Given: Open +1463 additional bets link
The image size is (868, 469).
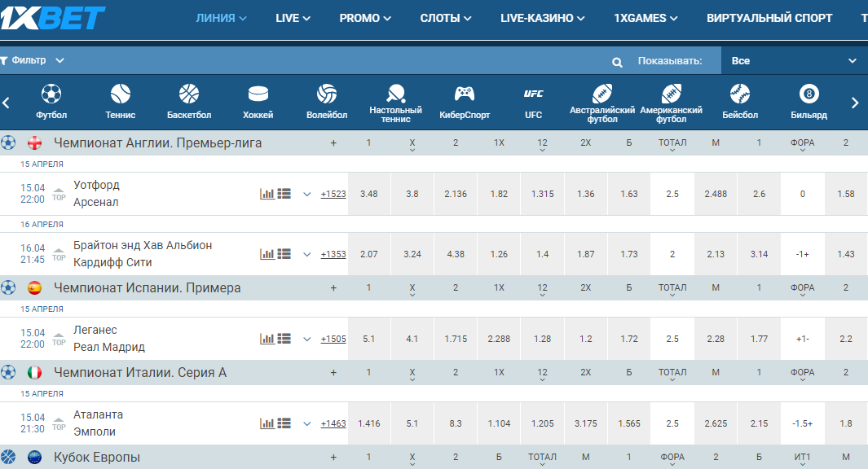Looking at the screenshot, I should point(333,423).
